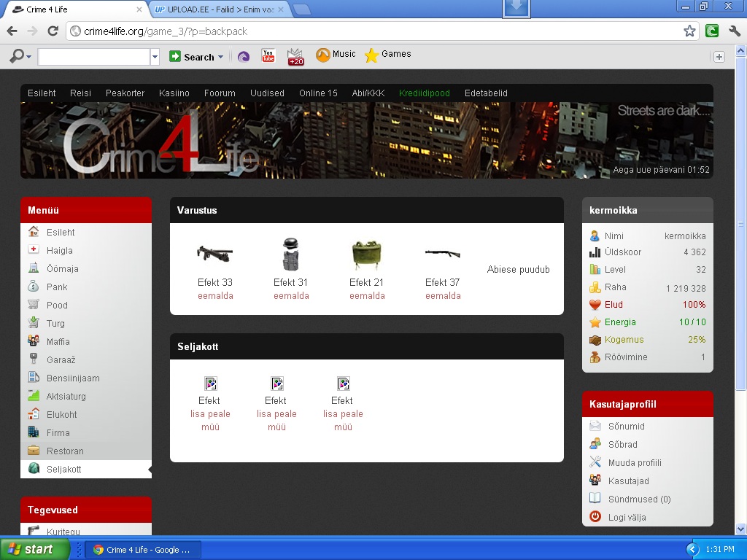The height and width of the screenshot is (560, 747).
Task: Click the page scrollbar down arrow
Action: click(x=741, y=529)
